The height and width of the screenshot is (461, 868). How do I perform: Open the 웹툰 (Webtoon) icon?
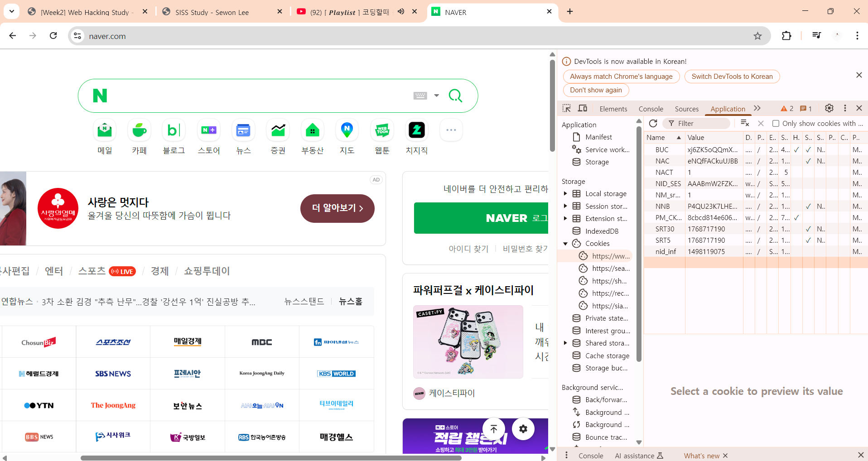tap(381, 130)
